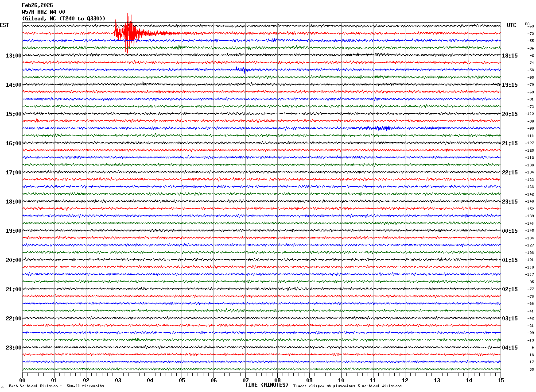Select the 05 minute tick label
Image resolution: width=536 pixels, height=392 pixels.
point(182,380)
